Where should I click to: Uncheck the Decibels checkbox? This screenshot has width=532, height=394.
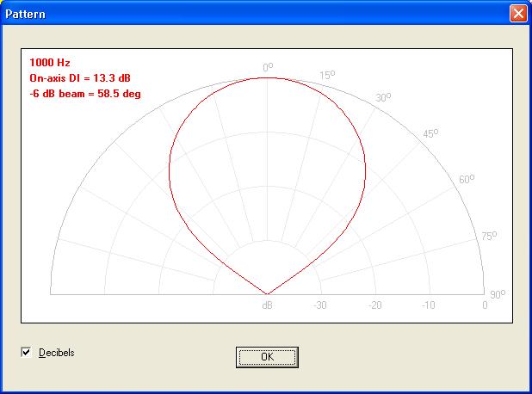coord(26,353)
